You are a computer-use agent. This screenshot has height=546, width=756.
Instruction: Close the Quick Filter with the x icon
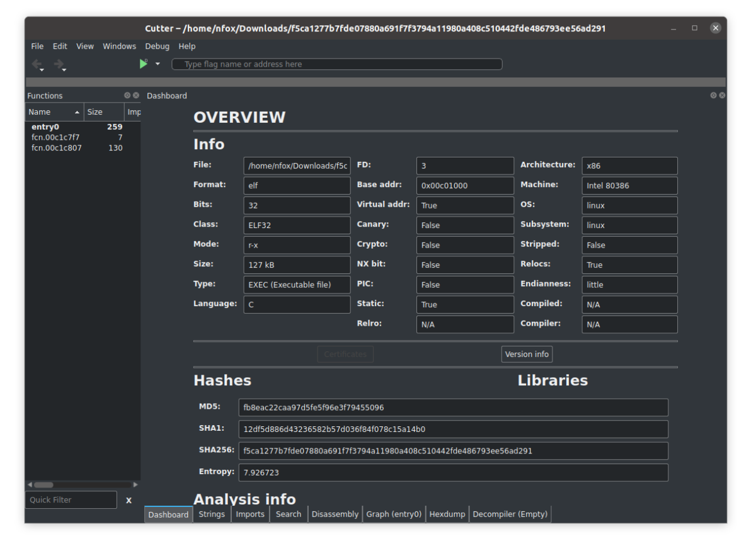(129, 499)
